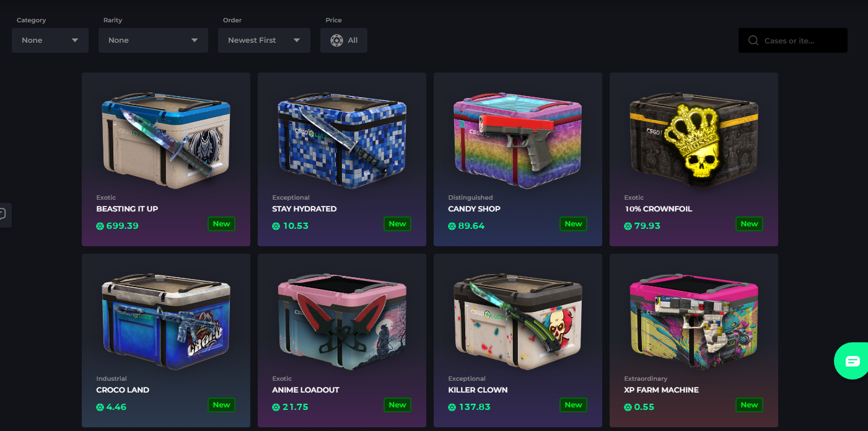Image resolution: width=868 pixels, height=431 pixels.
Task: Click the CROCO LAND case title
Action: [123, 390]
